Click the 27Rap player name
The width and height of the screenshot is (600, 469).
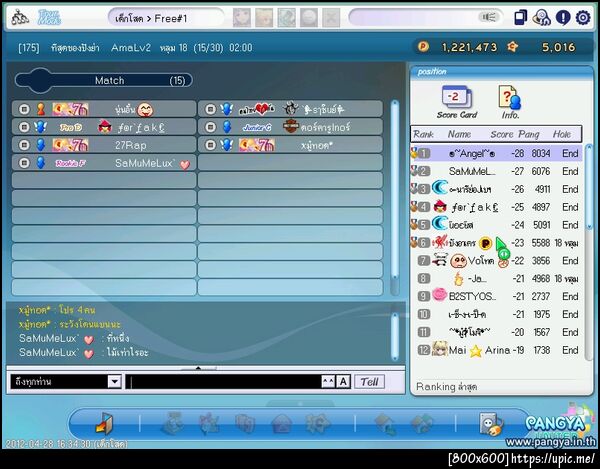(130, 145)
